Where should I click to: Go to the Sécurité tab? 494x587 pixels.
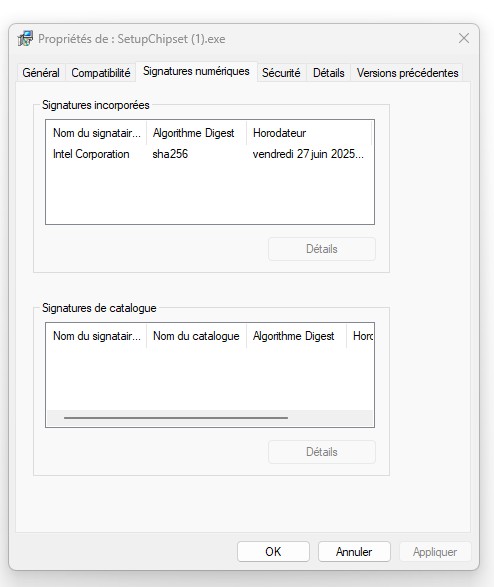click(281, 73)
